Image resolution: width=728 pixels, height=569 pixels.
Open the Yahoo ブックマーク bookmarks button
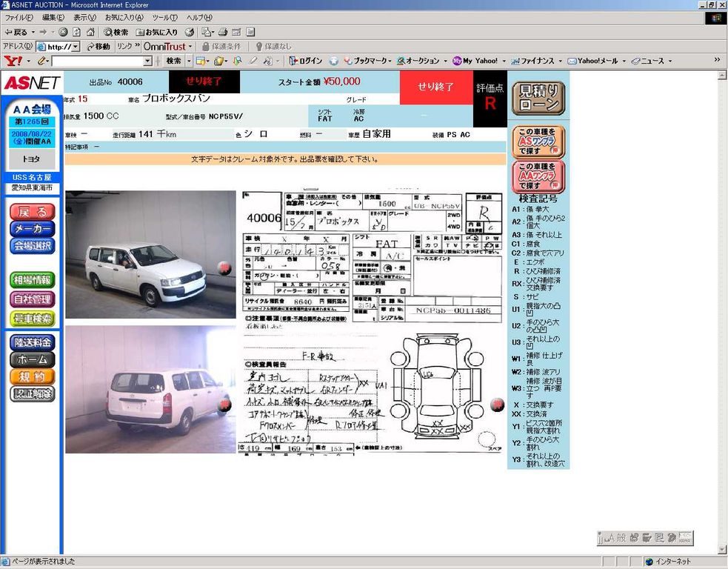pyautogui.click(x=366, y=61)
